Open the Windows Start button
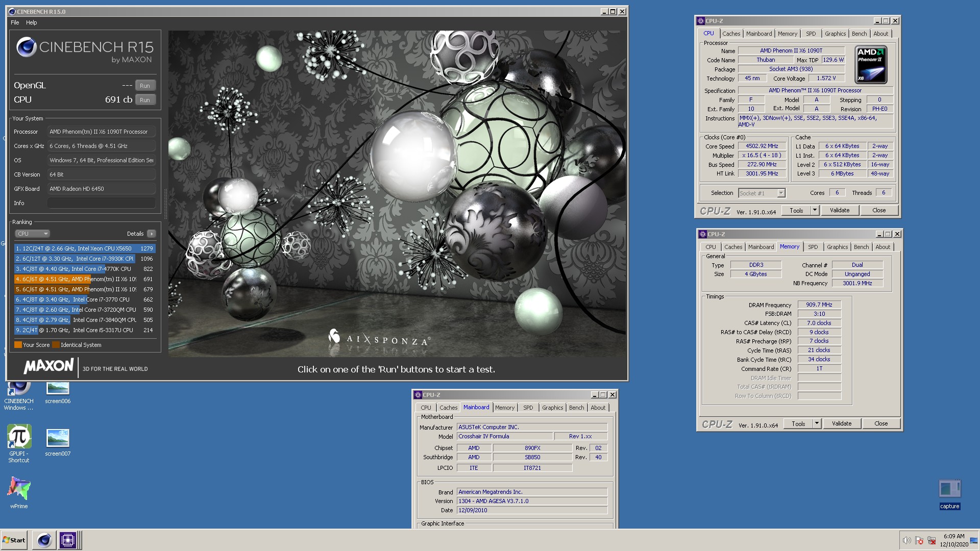The image size is (980, 551). tap(14, 540)
